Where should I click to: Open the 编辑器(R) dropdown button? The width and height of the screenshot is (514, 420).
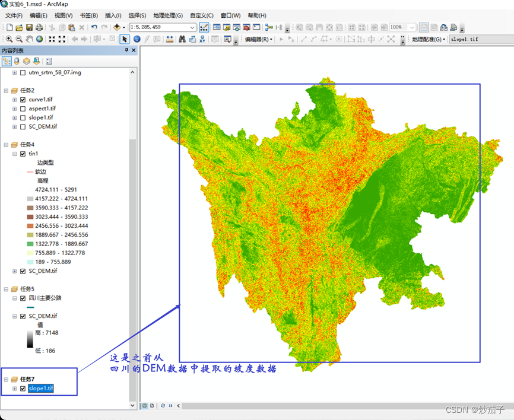pyautogui.click(x=259, y=39)
